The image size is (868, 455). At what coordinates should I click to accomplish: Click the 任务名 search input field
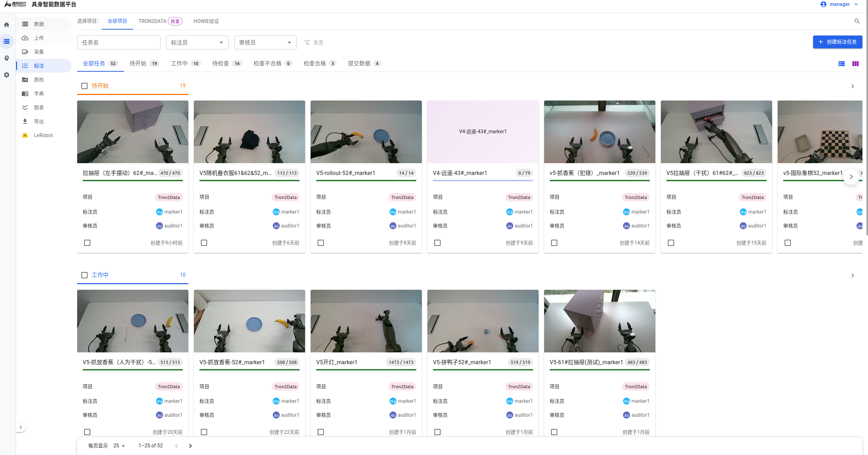(119, 42)
